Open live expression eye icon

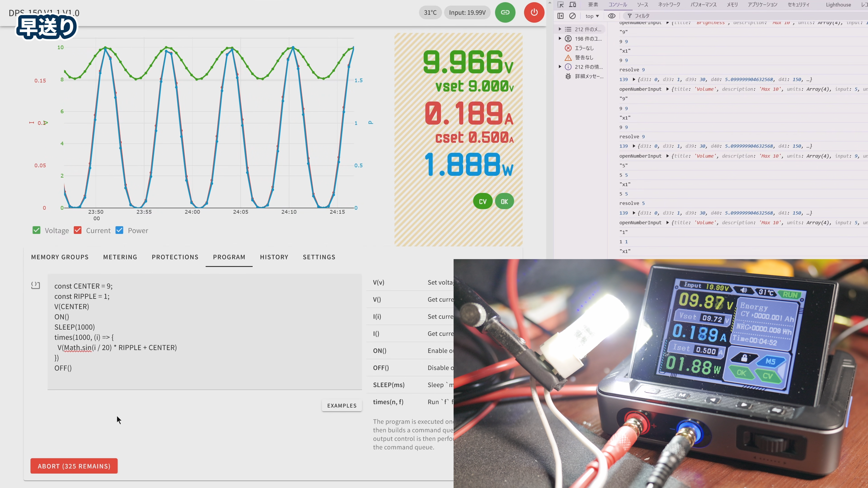612,16
